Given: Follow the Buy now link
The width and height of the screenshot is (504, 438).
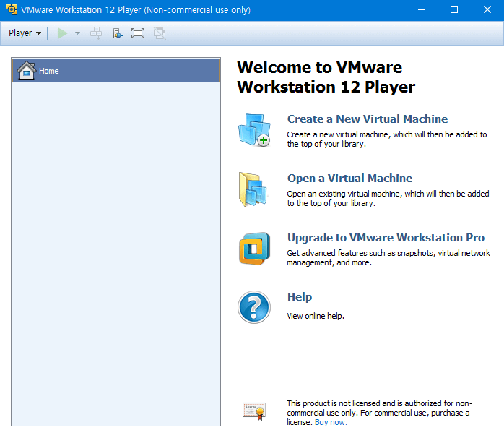Looking at the screenshot, I should (x=331, y=422).
